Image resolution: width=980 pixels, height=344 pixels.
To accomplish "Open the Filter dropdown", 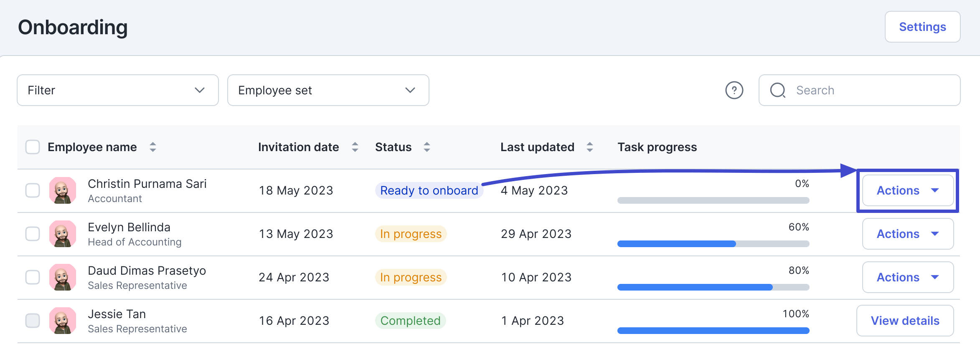I will point(117,90).
